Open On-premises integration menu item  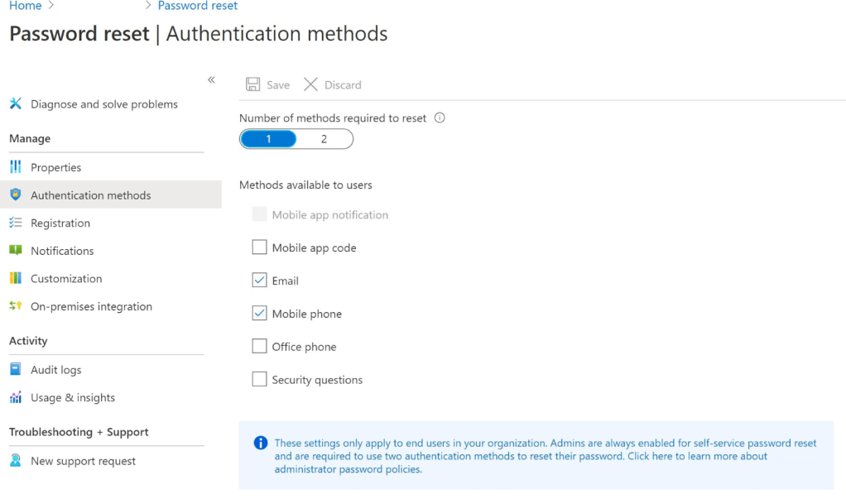pyautogui.click(x=91, y=306)
